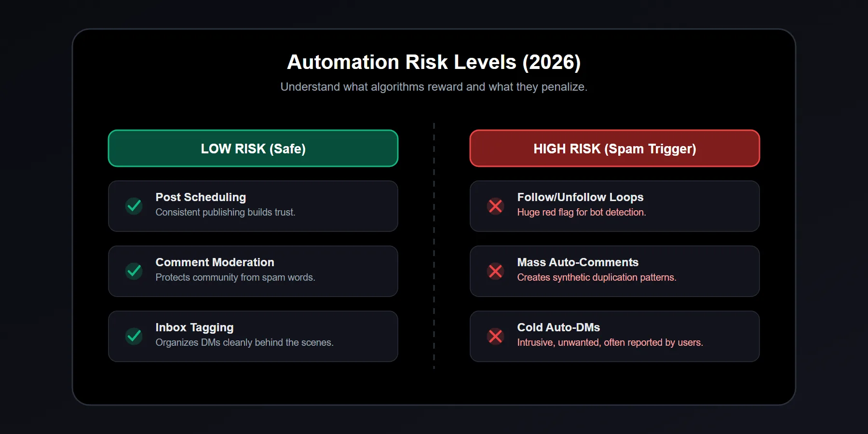This screenshot has height=434, width=868.
Task: Open the Inbox Tagging card
Action: click(253, 336)
